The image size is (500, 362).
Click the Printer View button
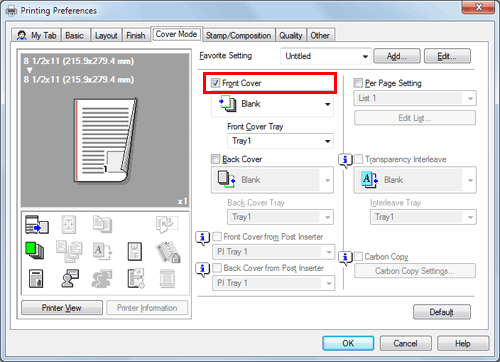coord(62,308)
